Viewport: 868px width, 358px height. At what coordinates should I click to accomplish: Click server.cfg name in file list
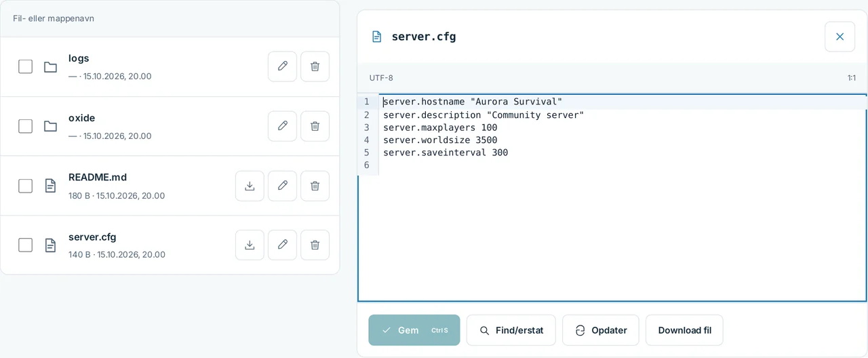pos(92,237)
